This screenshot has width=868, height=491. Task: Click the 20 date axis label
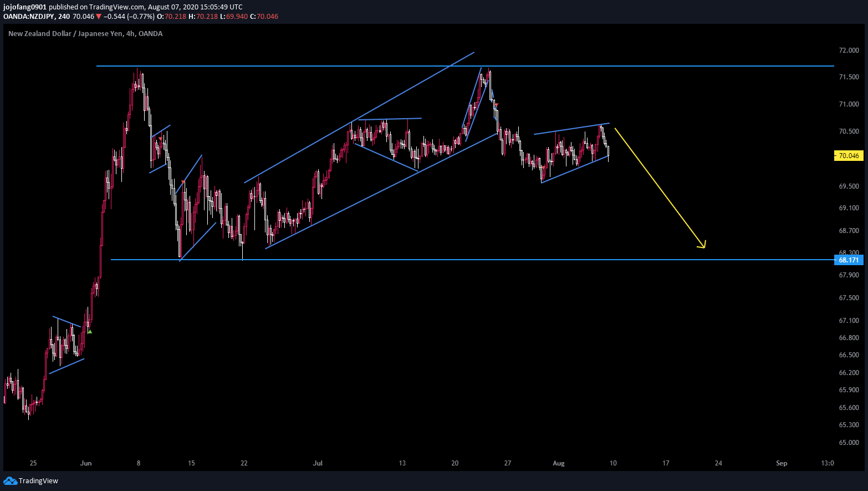point(455,463)
